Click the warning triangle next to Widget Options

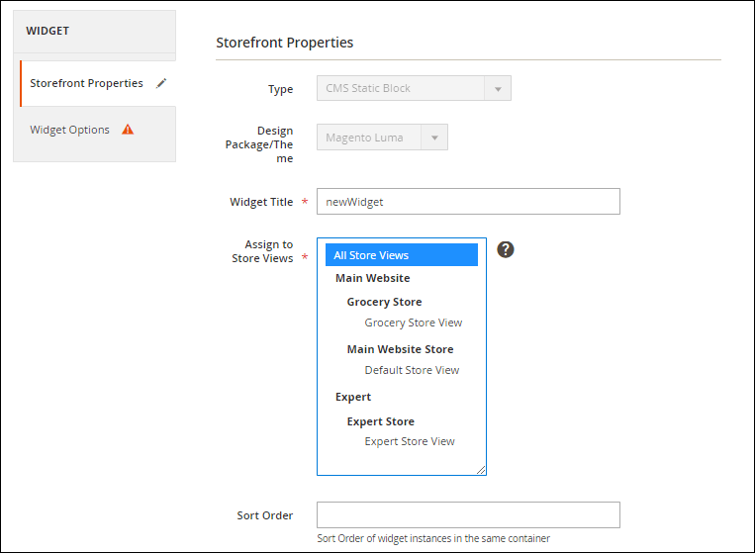128,130
